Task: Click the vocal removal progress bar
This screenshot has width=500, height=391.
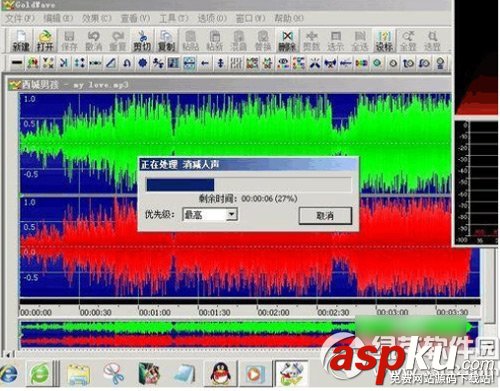Action: point(249,185)
